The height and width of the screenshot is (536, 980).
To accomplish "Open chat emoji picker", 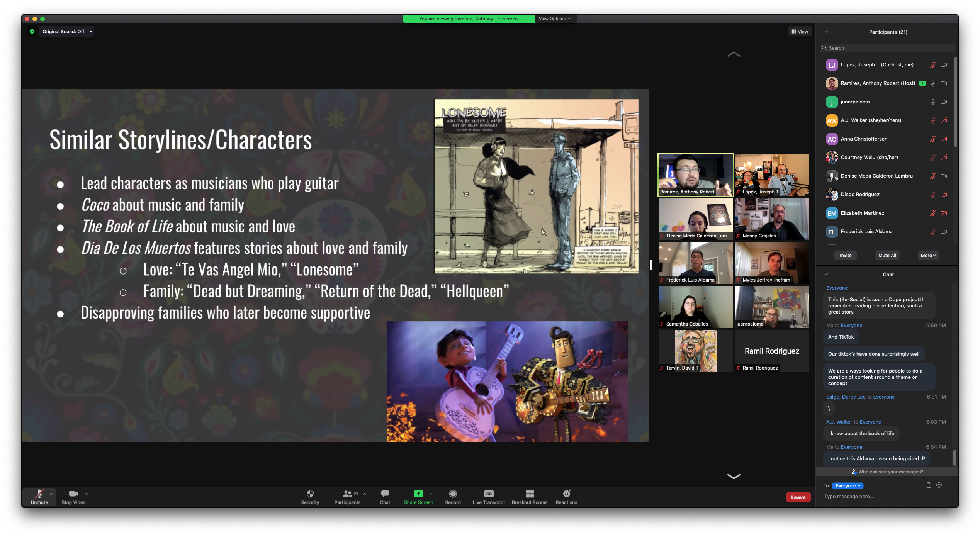I will click(939, 485).
